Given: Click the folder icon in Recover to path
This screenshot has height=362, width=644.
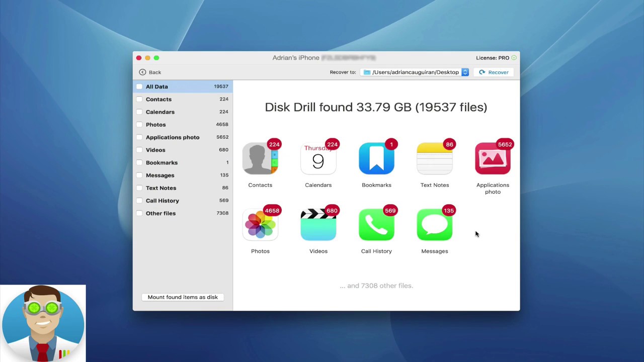Looking at the screenshot, I should [367, 72].
